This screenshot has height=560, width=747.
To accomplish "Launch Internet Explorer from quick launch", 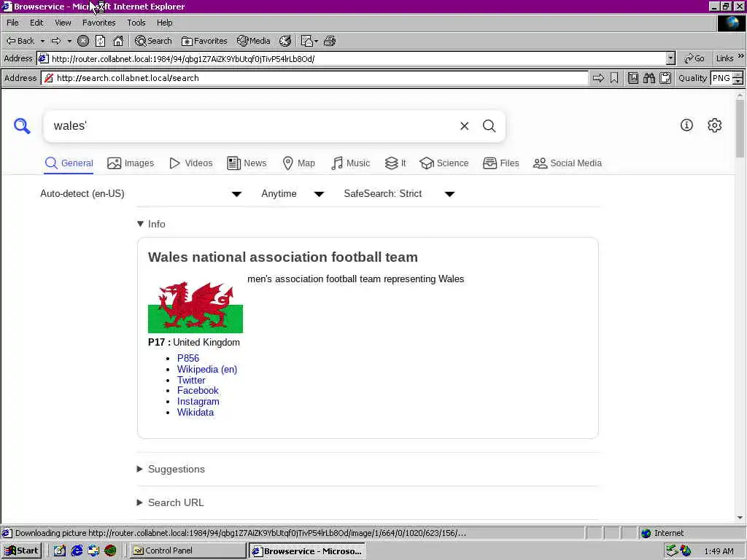I will pyautogui.click(x=76, y=551).
